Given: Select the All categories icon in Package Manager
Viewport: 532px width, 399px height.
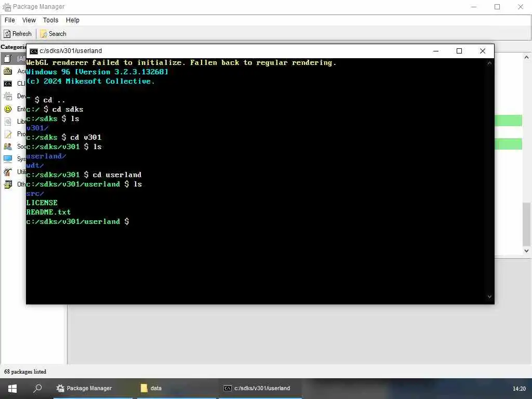Looking at the screenshot, I should click(8, 59).
